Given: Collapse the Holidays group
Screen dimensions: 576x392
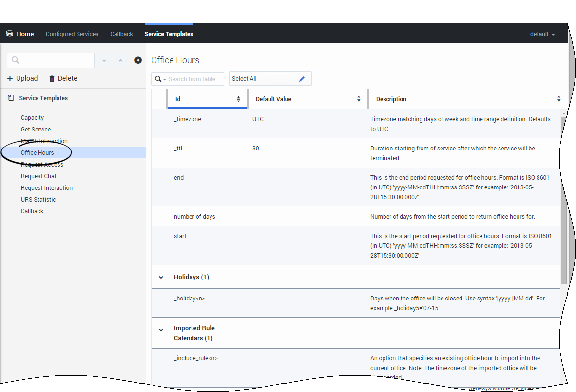Looking at the screenshot, I should click(161, 277).
